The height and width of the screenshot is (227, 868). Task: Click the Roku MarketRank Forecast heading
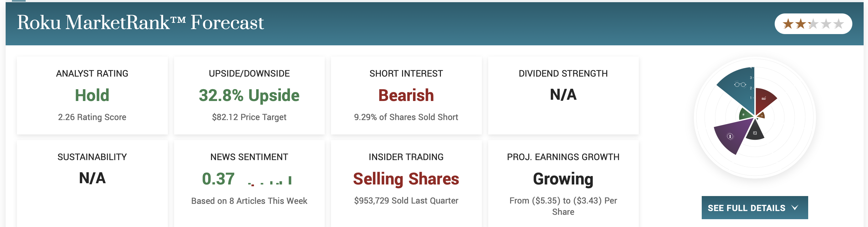140,23
